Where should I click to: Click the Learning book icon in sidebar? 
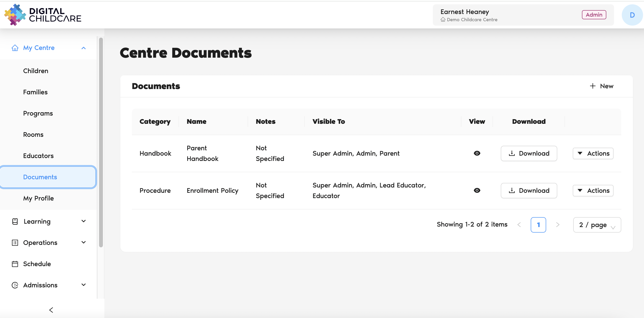(x=15, y=221)
